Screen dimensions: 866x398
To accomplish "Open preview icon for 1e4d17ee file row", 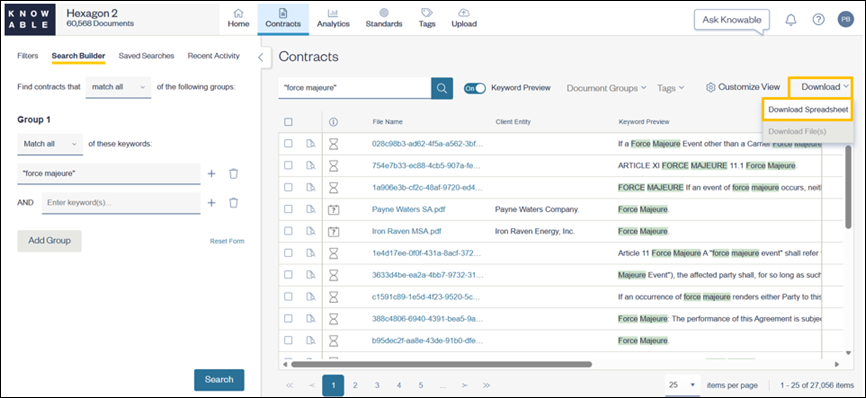I will tap(310, 253).
